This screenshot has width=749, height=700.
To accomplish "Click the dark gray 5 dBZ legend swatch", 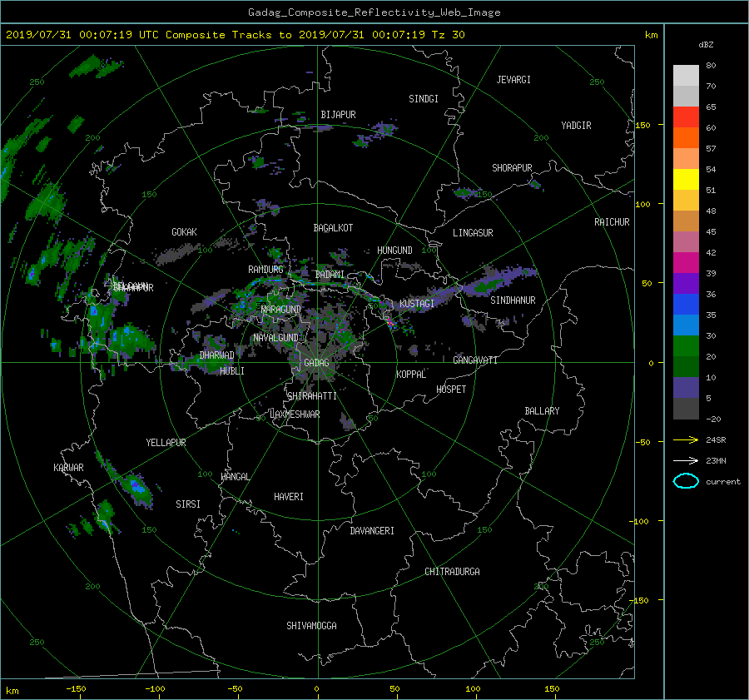I will coord(686,408).
